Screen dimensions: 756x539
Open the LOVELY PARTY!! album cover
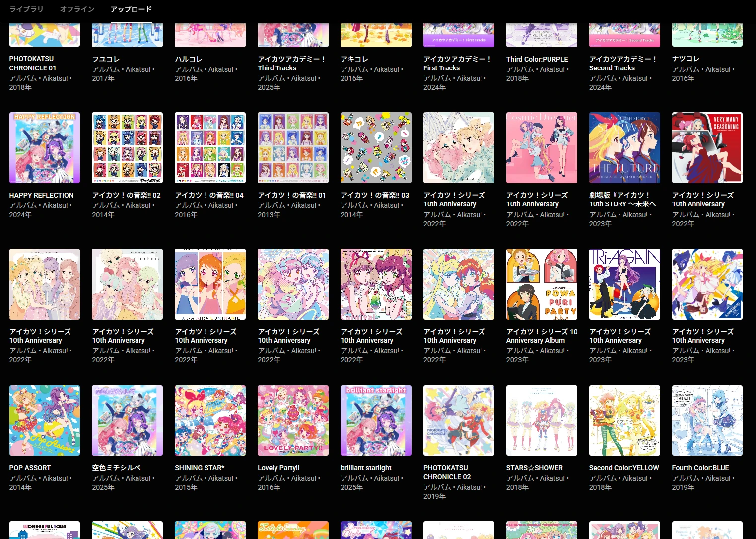(293, 420)
